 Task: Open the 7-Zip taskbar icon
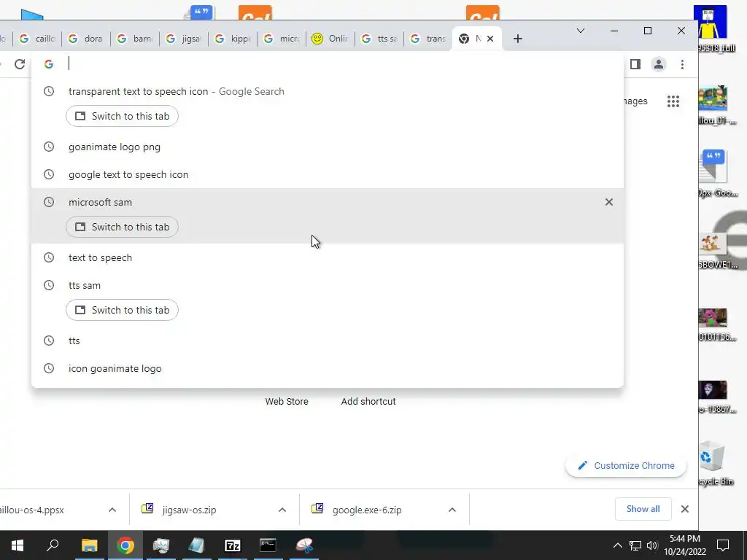(x=232, y=545)
